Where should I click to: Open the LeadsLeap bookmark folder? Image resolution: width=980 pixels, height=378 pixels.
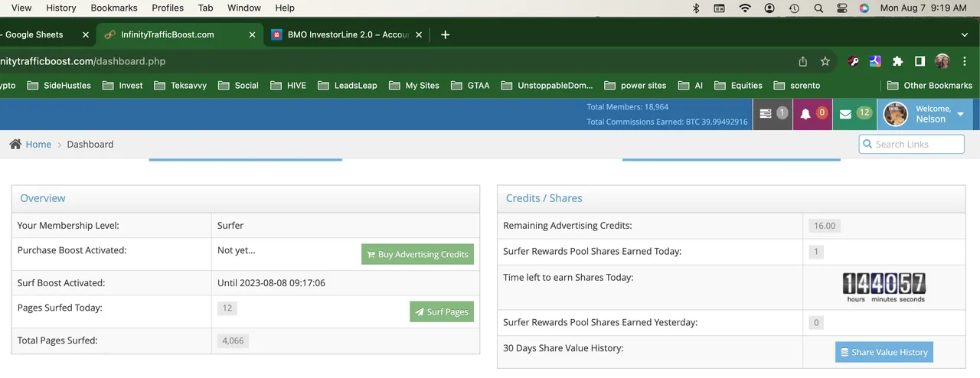(347, 85)
